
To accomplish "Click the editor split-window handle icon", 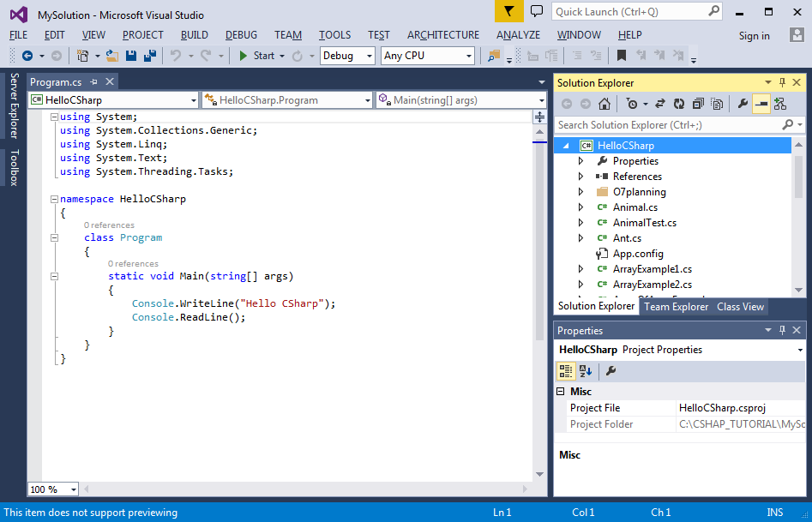I will [539, 117].
